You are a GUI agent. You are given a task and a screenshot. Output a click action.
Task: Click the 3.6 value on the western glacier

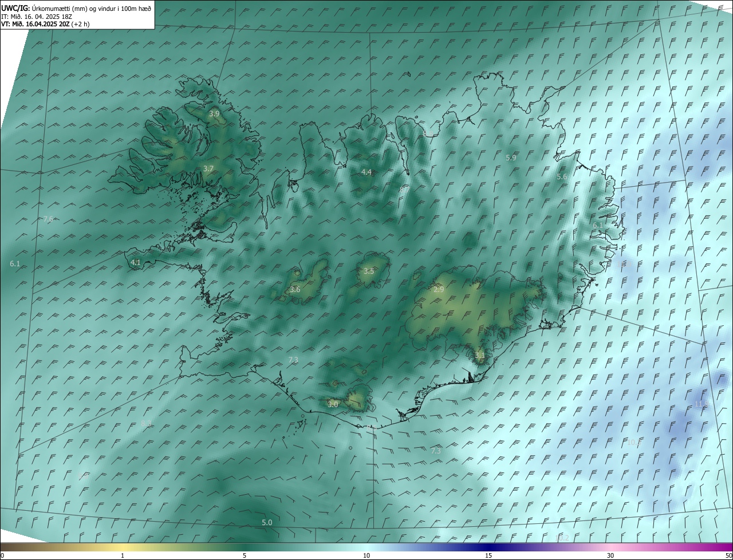pos(295,290)
